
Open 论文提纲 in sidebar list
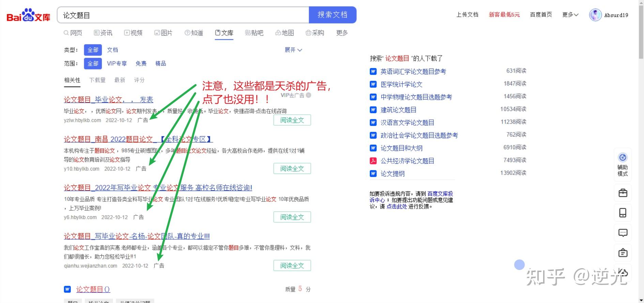point(393,174)
